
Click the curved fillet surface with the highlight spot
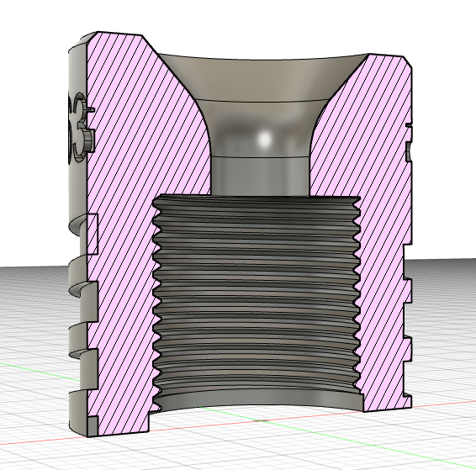pos(260,129)
